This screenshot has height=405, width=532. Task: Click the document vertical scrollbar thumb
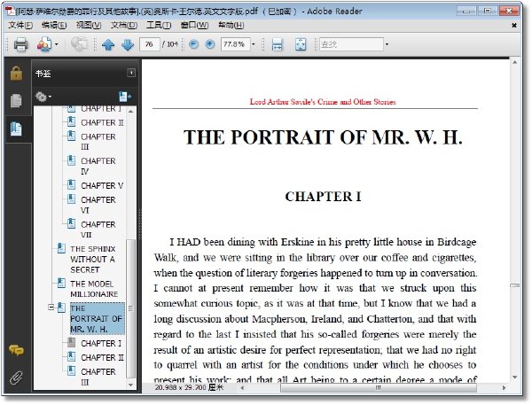point(514,285)
